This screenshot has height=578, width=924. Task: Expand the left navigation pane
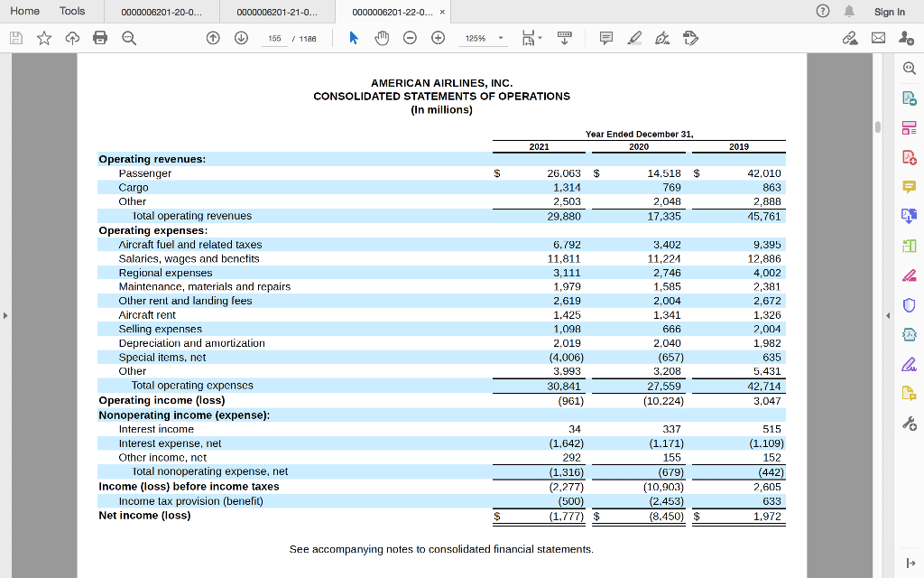(6, 316)
